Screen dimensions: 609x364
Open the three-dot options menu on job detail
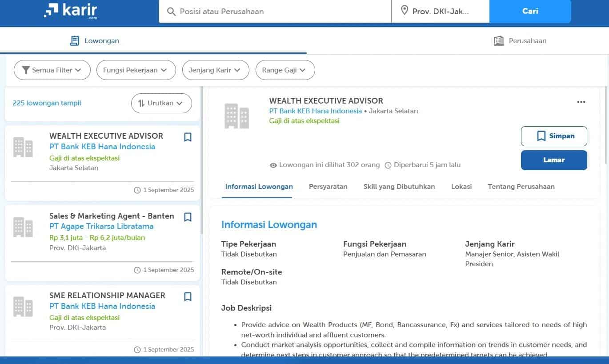click(581, 102)
